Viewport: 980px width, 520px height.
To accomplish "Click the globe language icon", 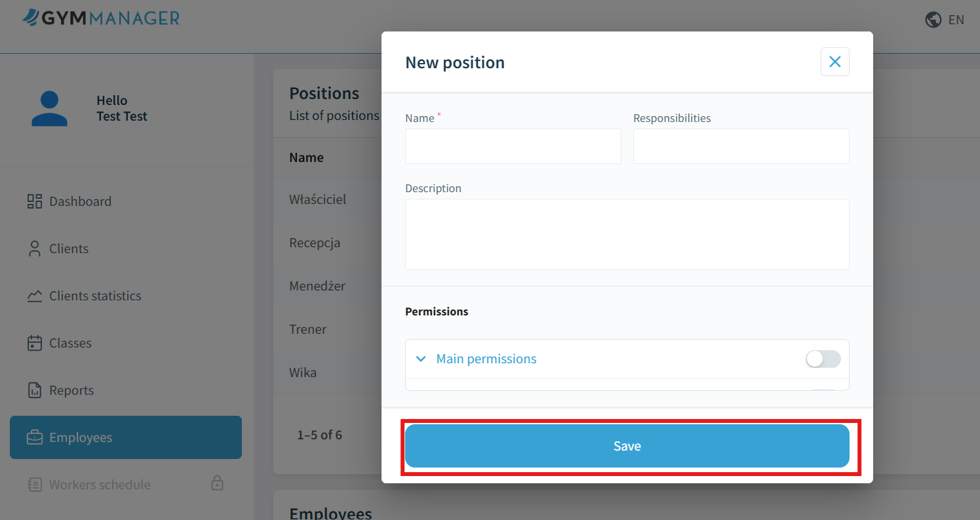I will coord(933,20).
